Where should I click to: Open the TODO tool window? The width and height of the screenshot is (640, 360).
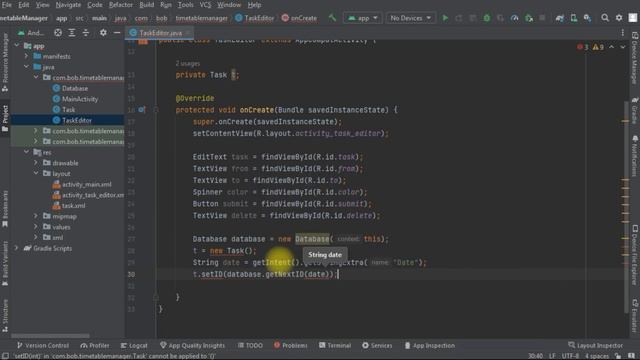click(250, 345)
